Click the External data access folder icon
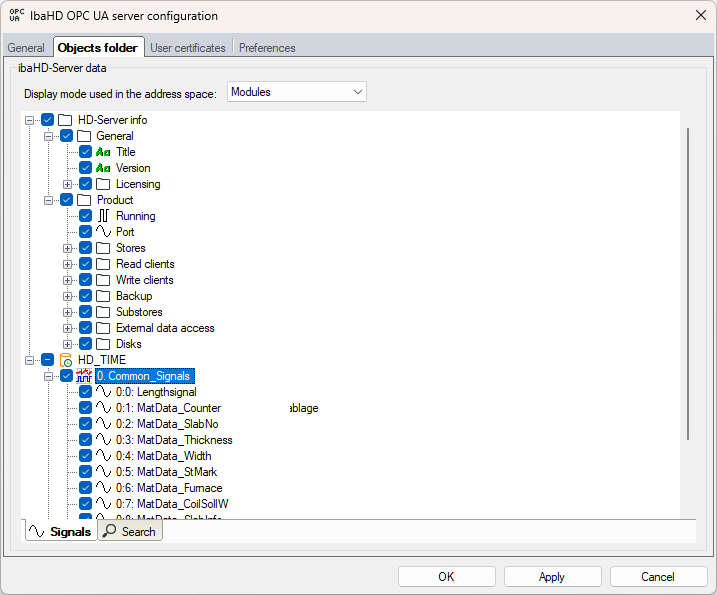Image resolution: width=717 pixels, height=595 pixels. pos(103,328)
